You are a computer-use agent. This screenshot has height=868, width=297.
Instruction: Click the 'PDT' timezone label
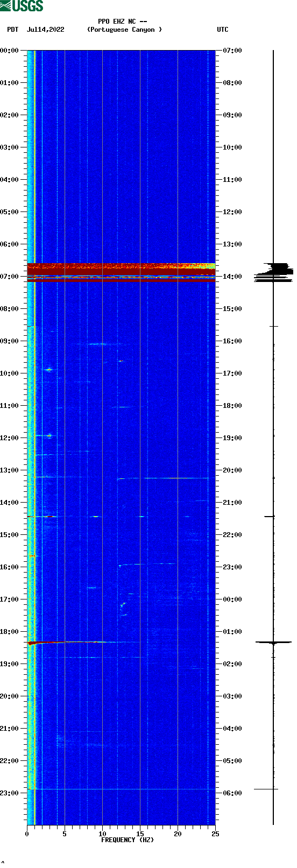(12, 30)
